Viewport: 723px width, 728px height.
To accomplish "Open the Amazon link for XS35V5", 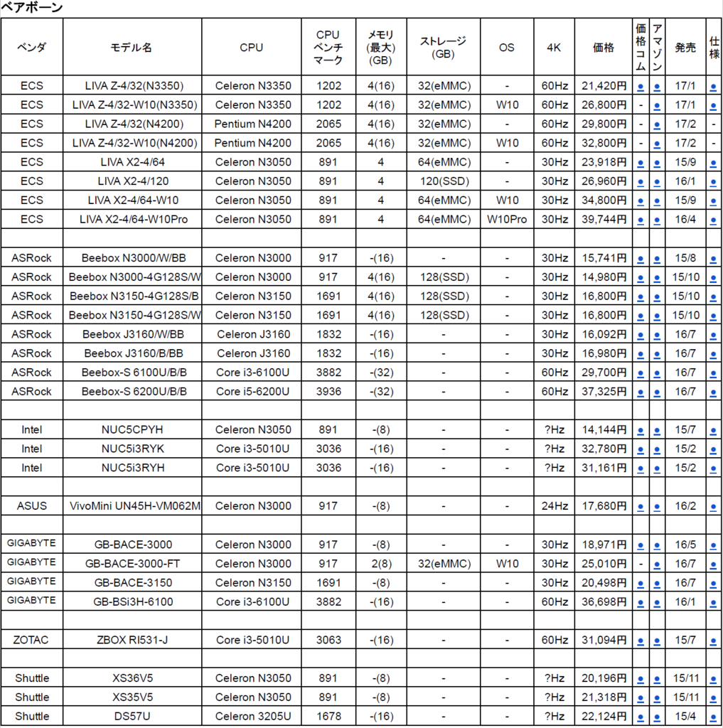I will (x=657, y=698).
